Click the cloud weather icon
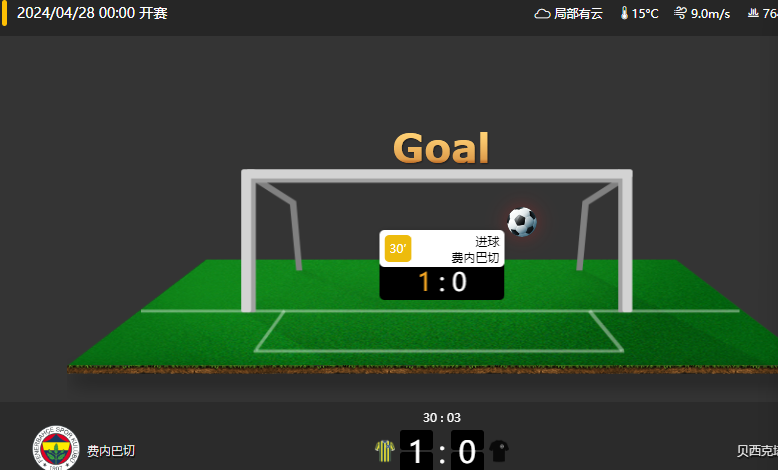The width and height of the screenshot is (778, 470). pos(542,14)
